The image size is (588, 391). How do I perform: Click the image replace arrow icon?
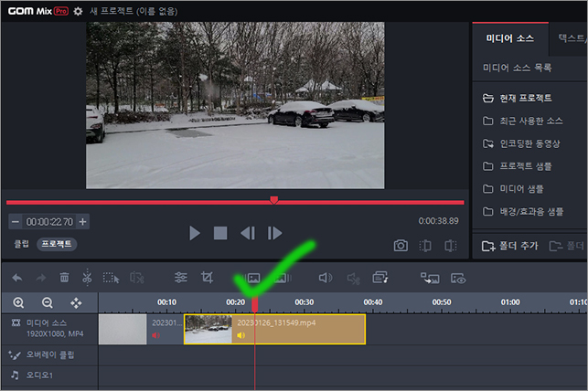tap(430, 278)
